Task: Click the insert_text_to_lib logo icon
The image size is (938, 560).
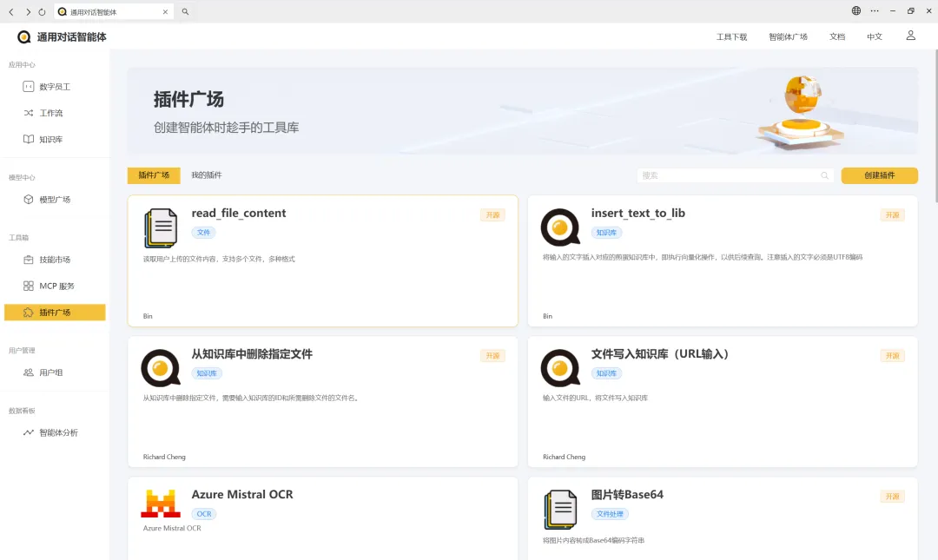Action: pyautogui.click(x=560, y=227)
